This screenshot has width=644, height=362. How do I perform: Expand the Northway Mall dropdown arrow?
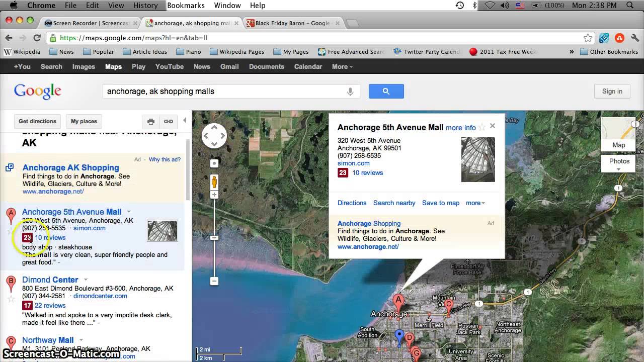click(81, 340)
